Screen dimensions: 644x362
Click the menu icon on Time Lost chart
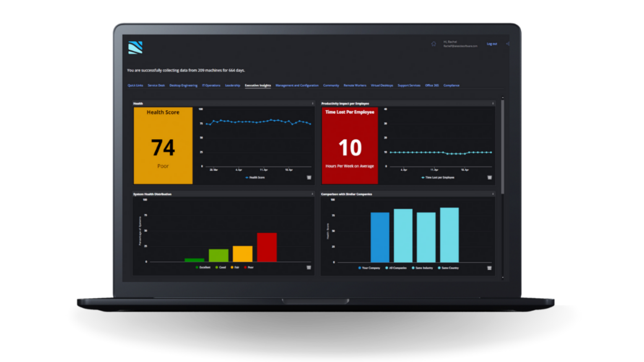(489, 177)
